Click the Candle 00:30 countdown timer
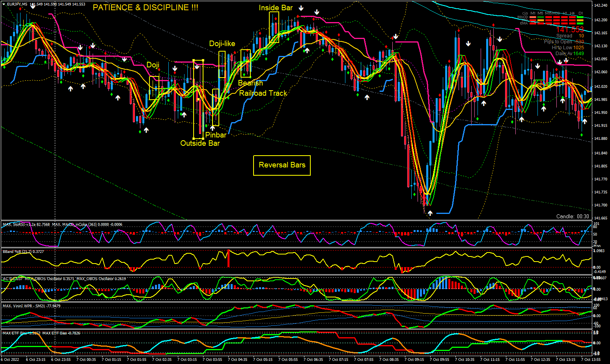The image size is (610, 364). point(573,216)
